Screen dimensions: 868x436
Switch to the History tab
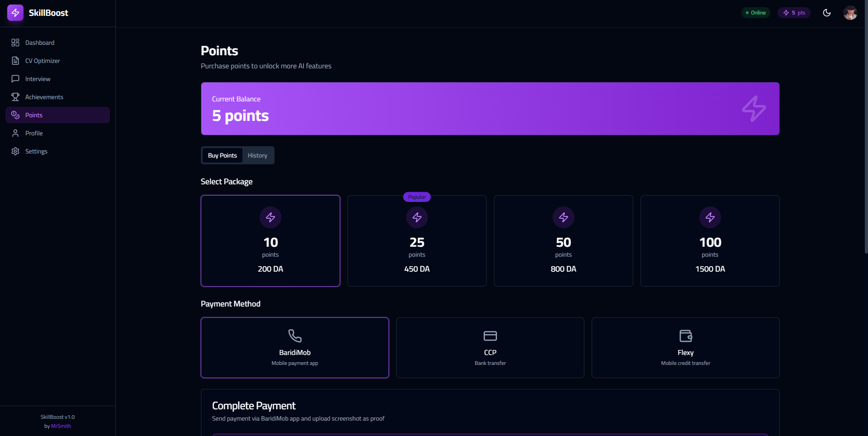257,155
